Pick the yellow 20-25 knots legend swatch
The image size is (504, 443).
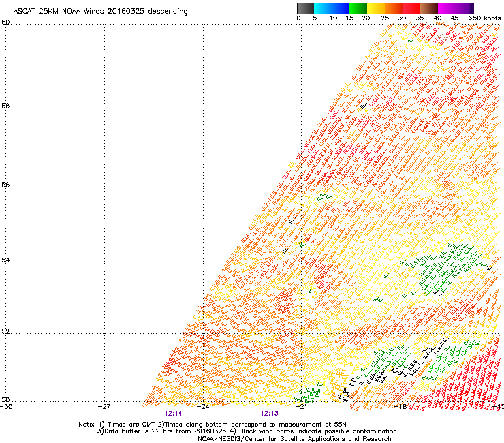(376, 8)
